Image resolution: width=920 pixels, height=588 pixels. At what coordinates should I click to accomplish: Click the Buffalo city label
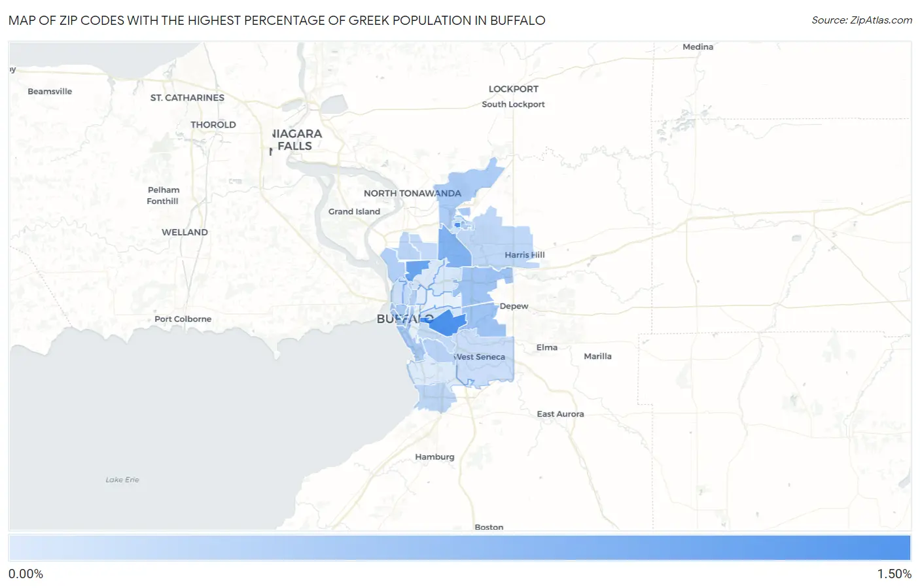click(405, 319)
